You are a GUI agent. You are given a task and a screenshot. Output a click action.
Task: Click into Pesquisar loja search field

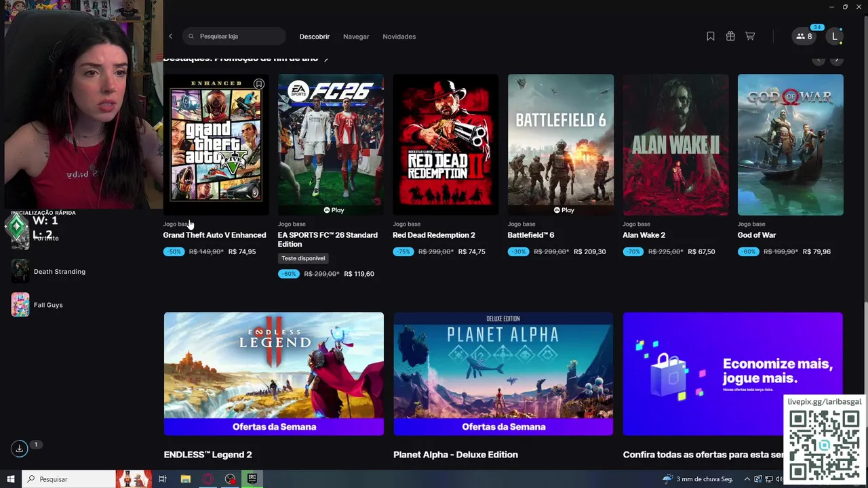(234, 37)
